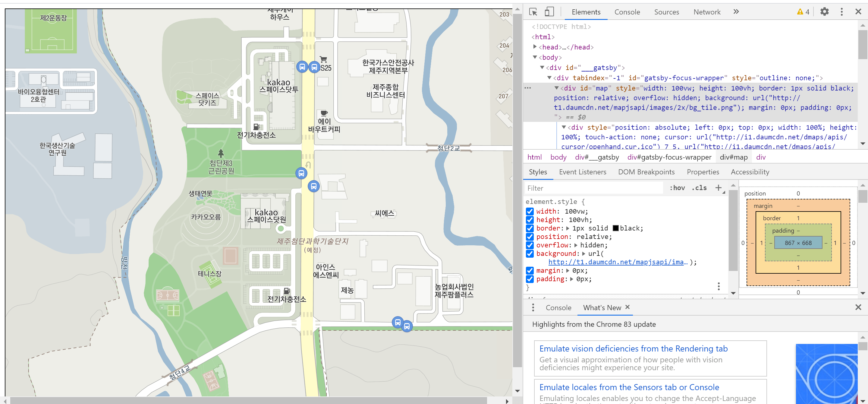Click the warnings badge showing 4

803,11
